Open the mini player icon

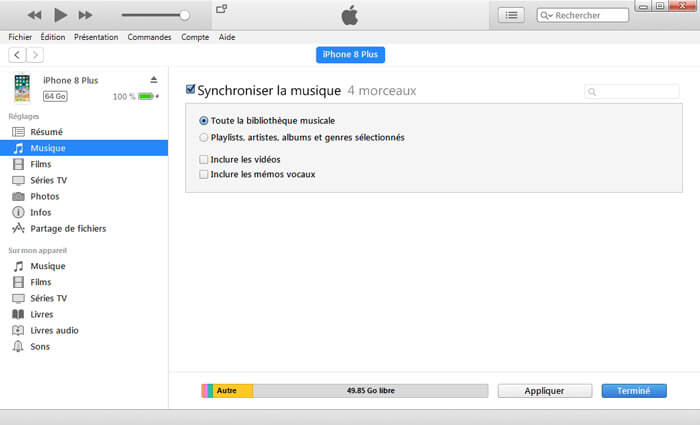[x=221, y=9]
